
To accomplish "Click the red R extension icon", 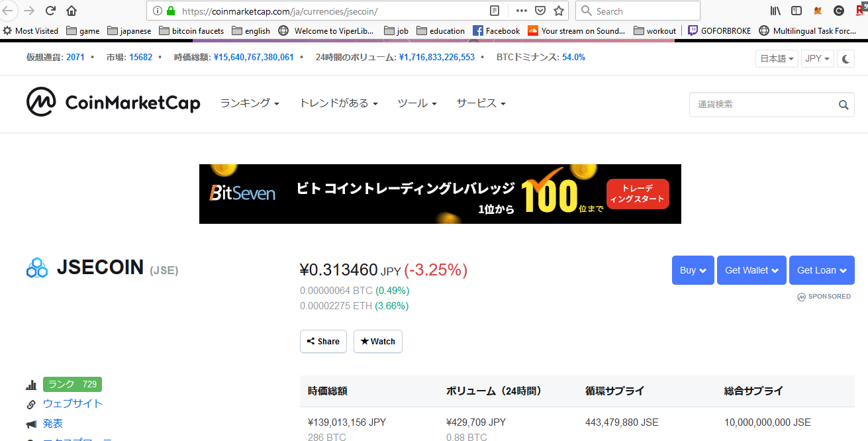I will point(861,9).
